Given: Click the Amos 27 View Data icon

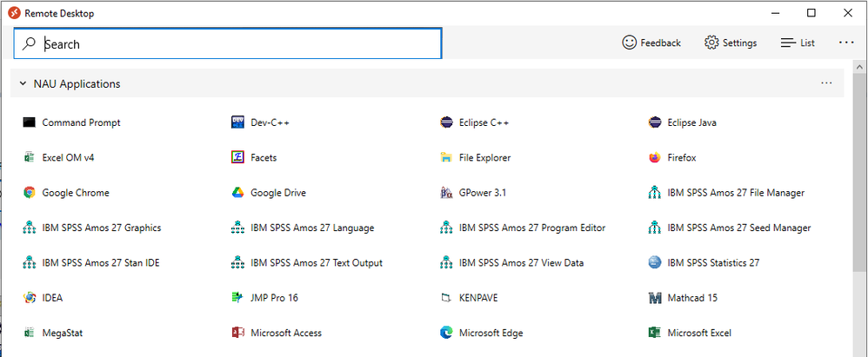Looking at the screenshot, I should click(x=446, y=263).
